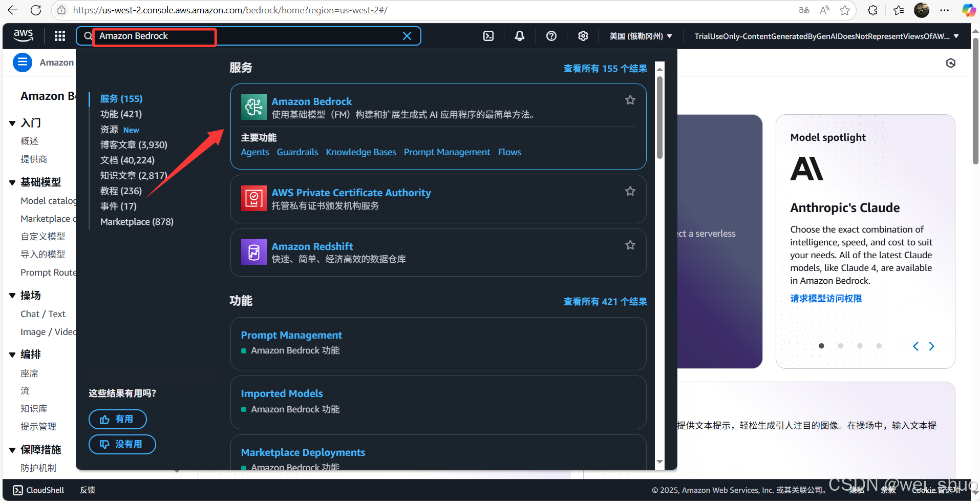
Task: Open the settings gear in AWS header
Action: (x=583, y=36)
